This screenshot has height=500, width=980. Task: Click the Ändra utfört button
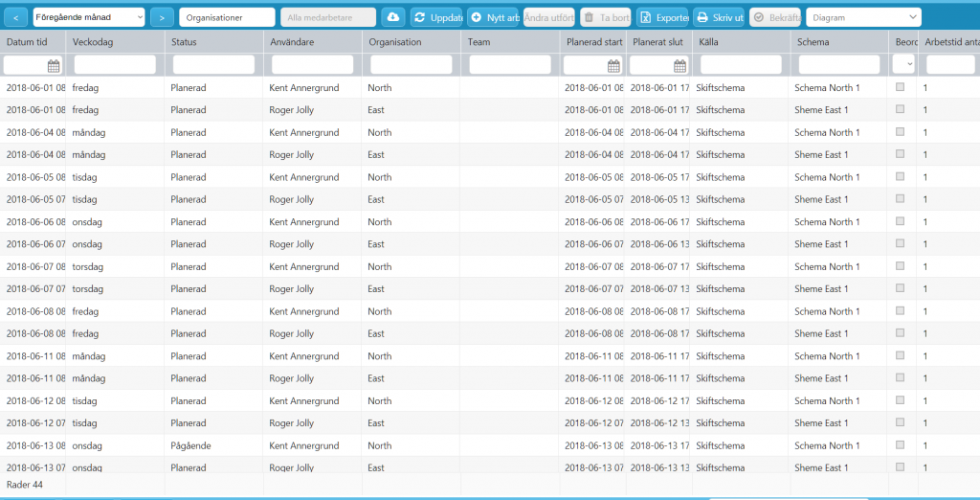tap(549, 17)
